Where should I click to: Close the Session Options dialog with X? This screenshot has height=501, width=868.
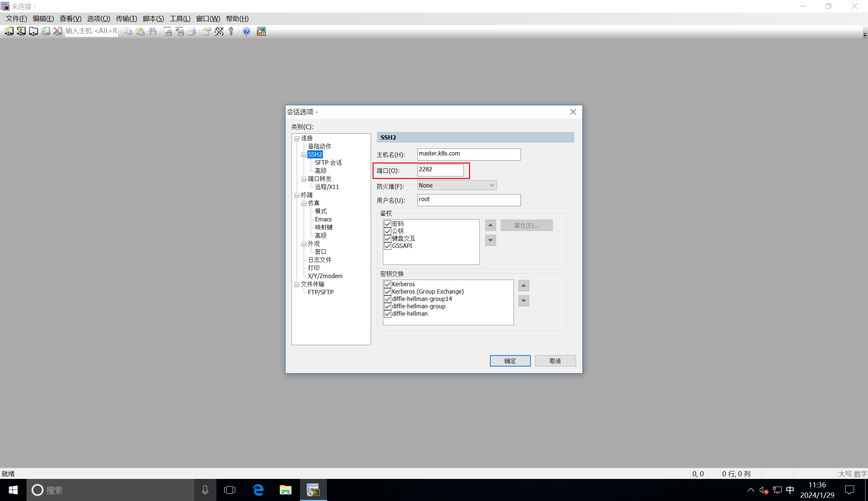[573, 112]
